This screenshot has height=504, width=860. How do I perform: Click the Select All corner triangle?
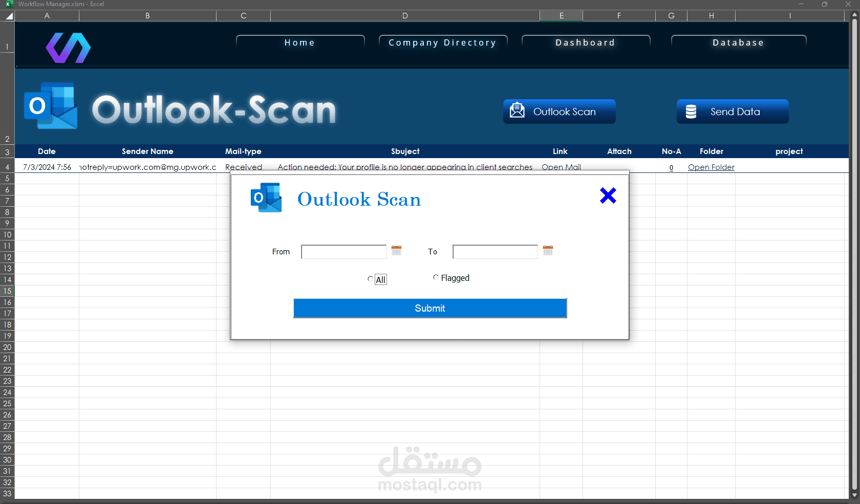9,16
